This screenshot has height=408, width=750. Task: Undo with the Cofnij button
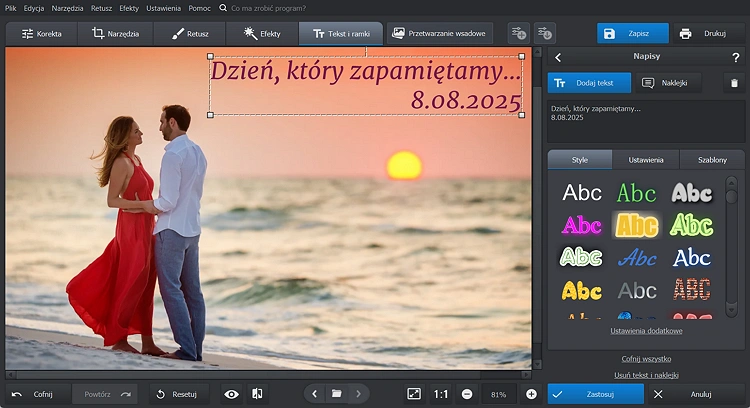pos(38,394)
